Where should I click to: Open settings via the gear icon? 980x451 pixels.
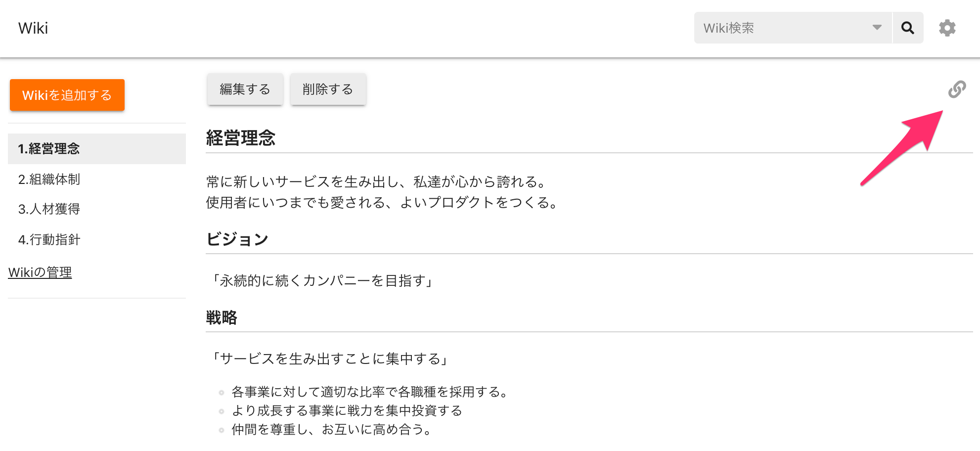pos(947,28)
